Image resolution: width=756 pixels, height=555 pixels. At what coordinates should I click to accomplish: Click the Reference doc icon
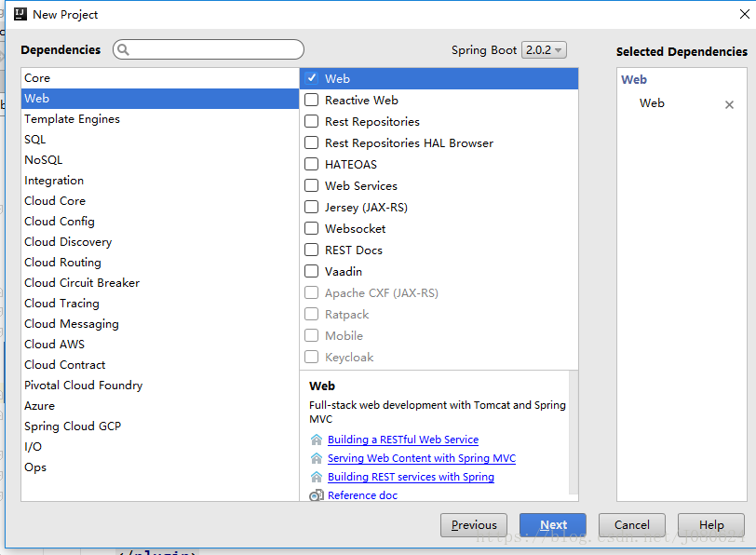pos(317,495)
